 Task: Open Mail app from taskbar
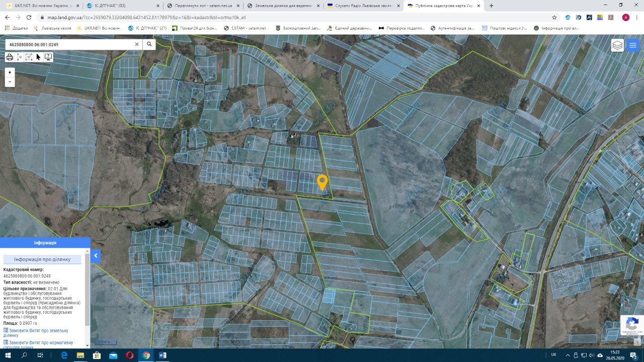pos(113,355)
